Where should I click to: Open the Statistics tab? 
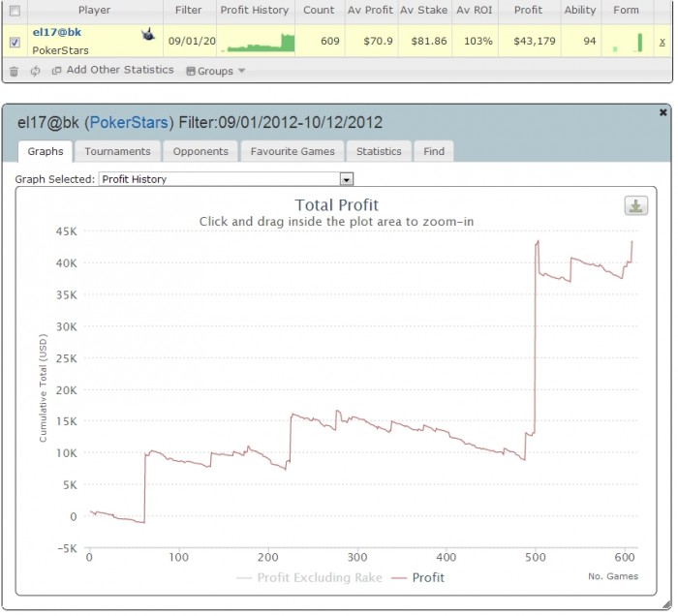(379, 152)
